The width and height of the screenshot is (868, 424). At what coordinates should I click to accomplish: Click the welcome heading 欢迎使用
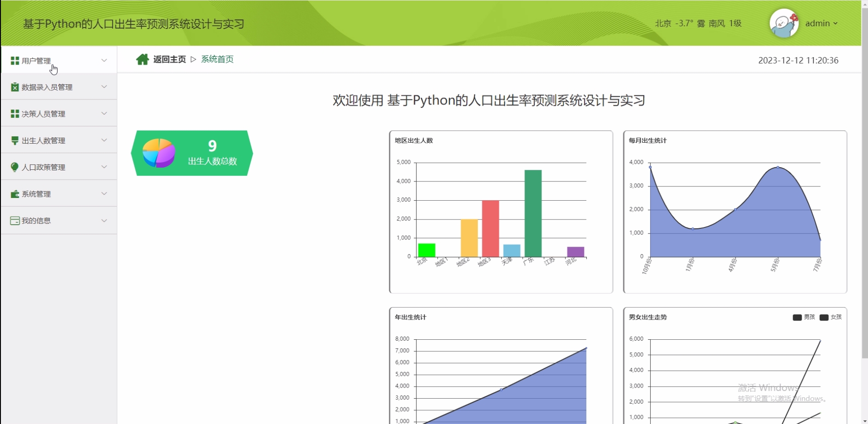[x=489, y=100]
